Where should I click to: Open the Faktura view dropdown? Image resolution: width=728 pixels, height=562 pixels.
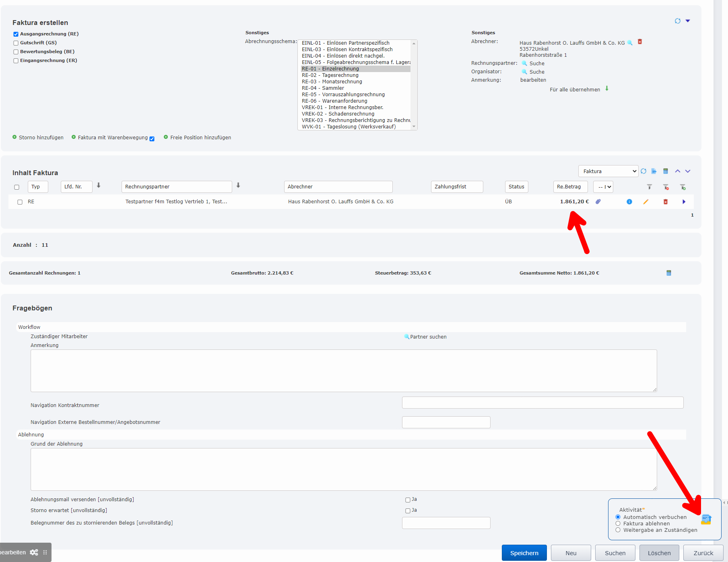tap(608, 171)
